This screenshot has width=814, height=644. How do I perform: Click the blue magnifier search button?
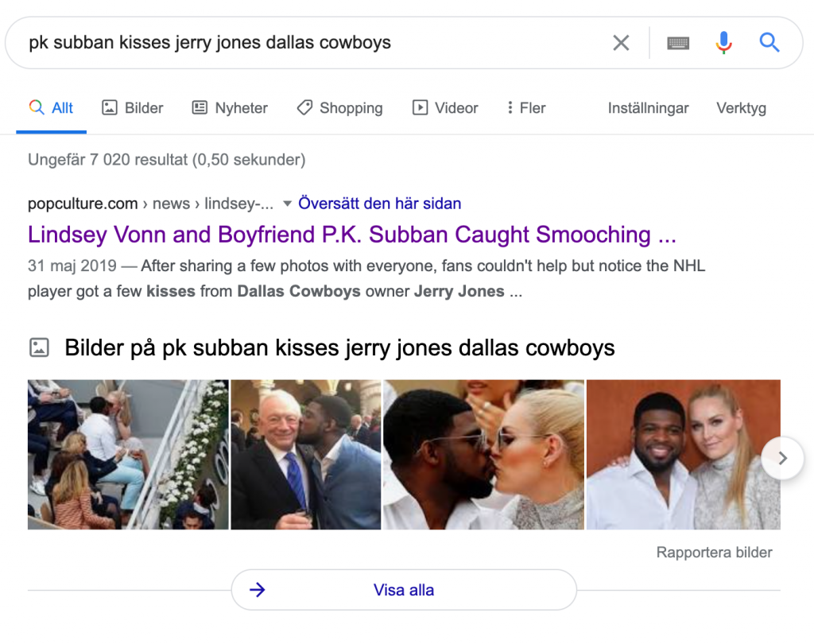(x=769, y=43)
